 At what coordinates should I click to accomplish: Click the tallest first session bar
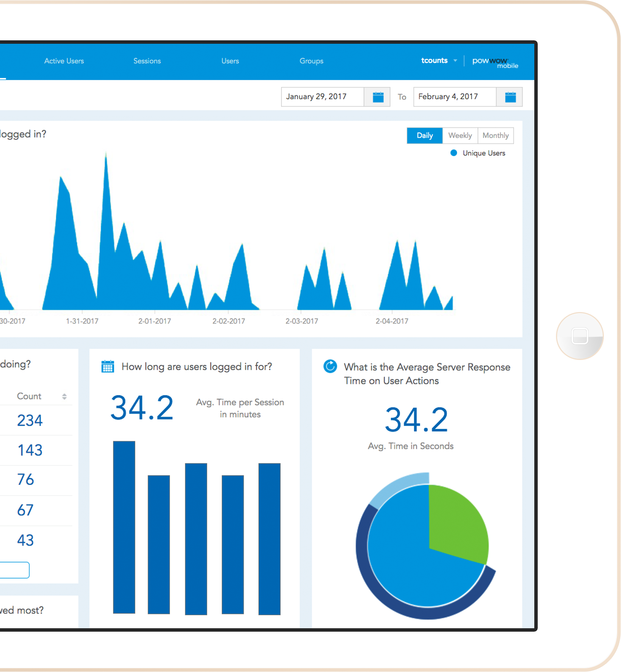pyautogui.click(x=124, y=527)
